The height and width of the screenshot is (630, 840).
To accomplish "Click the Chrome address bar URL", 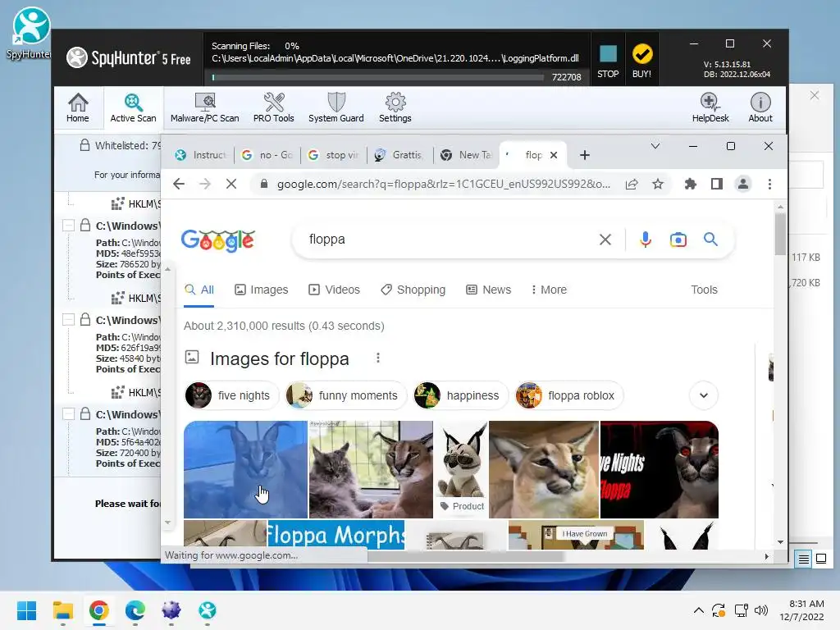I will [444, 185].
